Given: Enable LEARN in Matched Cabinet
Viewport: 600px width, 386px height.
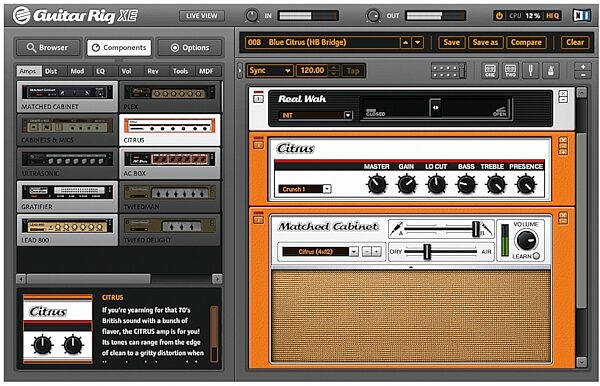Looking at the screenshot, I should (536, 256).
